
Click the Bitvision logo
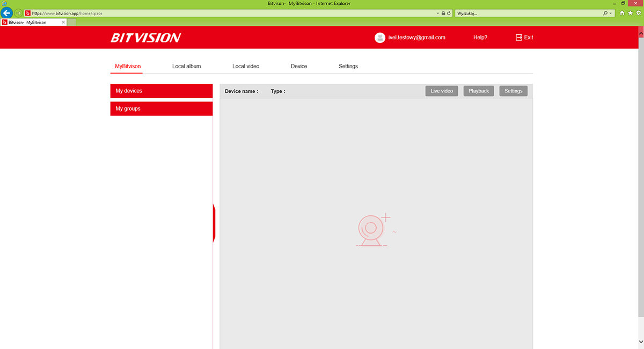tap(145, 38)
